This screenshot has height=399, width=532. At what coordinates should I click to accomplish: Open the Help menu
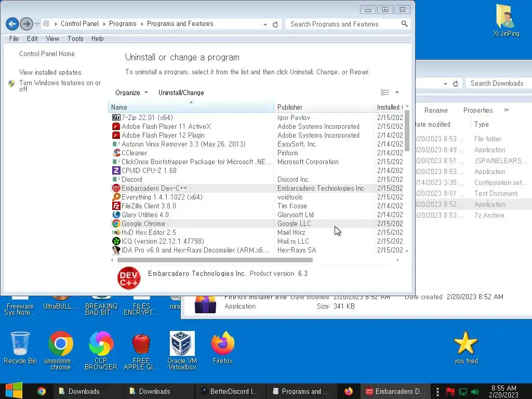tap(97, 38)
